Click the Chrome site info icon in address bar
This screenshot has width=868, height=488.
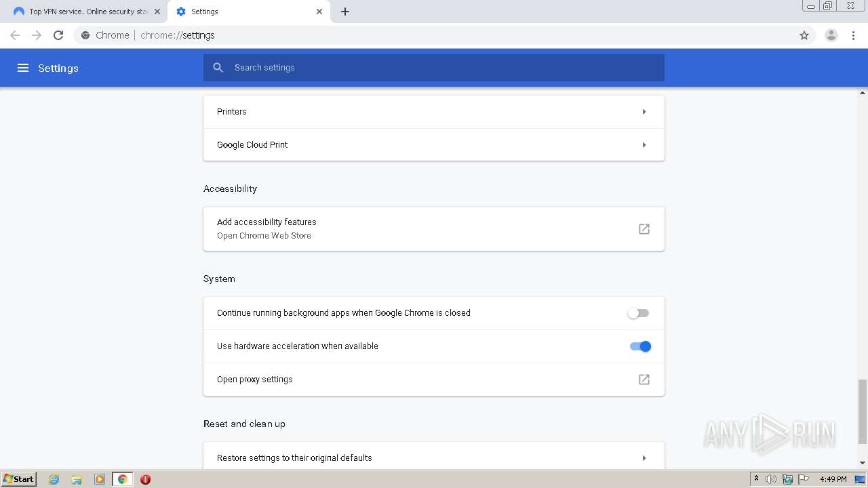(85, 35)
